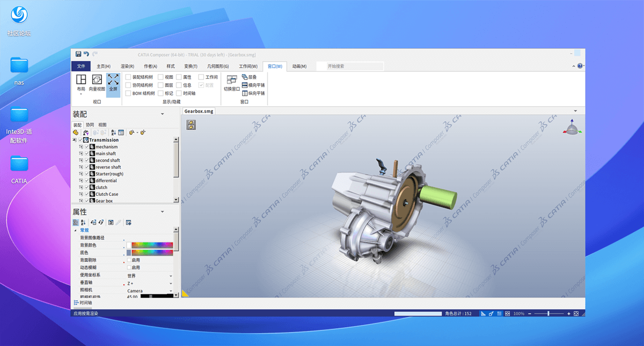Click the 3D orientation compass in viewport
Image resolution: width=644 pixels, height=346 pixels.
pyautogui.click(x=572, y=129)
